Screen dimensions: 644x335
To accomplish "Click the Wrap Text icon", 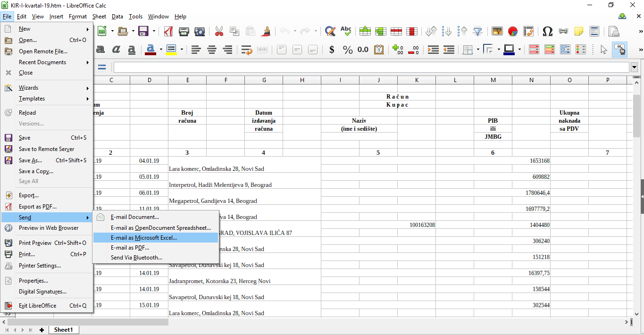I will [x=246, y=50].
